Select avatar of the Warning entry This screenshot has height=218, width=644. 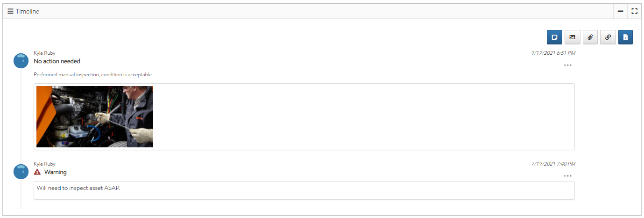tap(21, 172)
